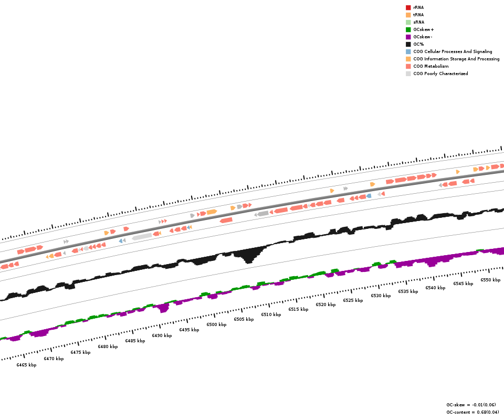Viewport: 504px width, 420px height.
Task: Click the black GC% legend swatch
Action: pos(408,44)
